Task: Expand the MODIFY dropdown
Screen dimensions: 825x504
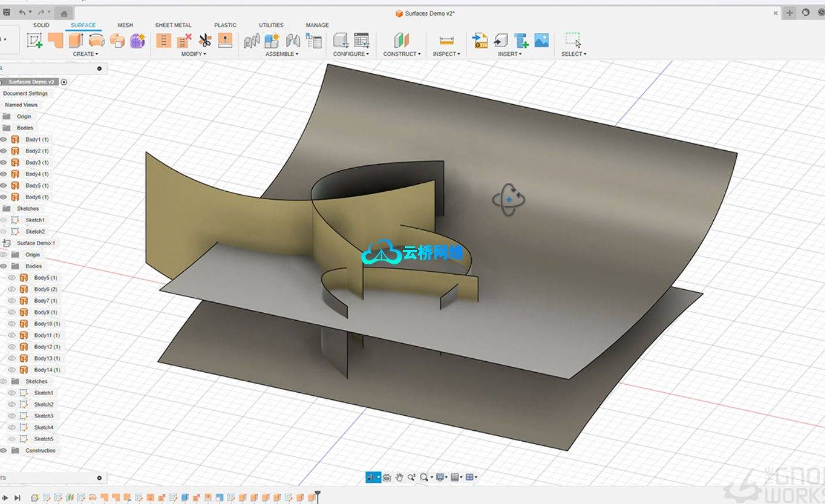Action: (194, 54)
